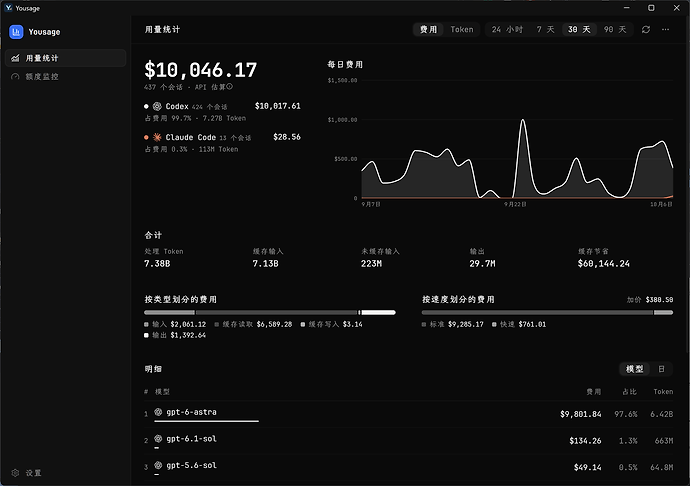The width and height of the screenshot is (690, 486).
Task: Click the usage statistics chart icon in sidebar
Action: (15, 58)
